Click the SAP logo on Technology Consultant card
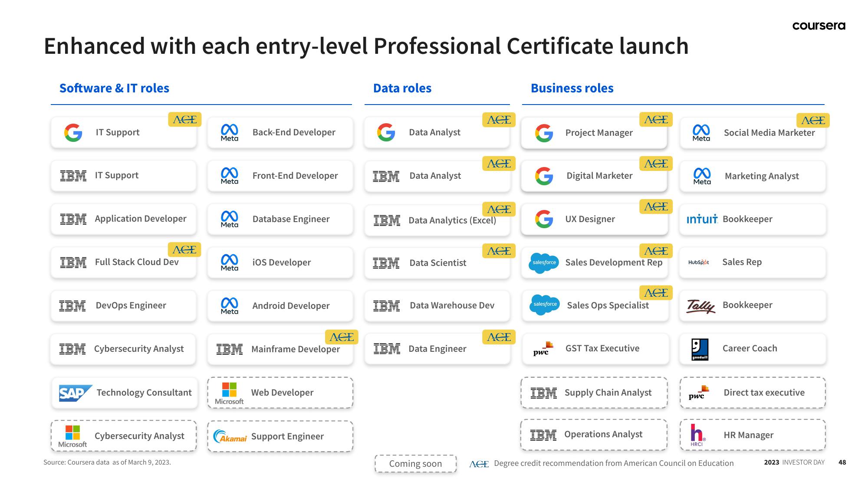 pos(76,393)
